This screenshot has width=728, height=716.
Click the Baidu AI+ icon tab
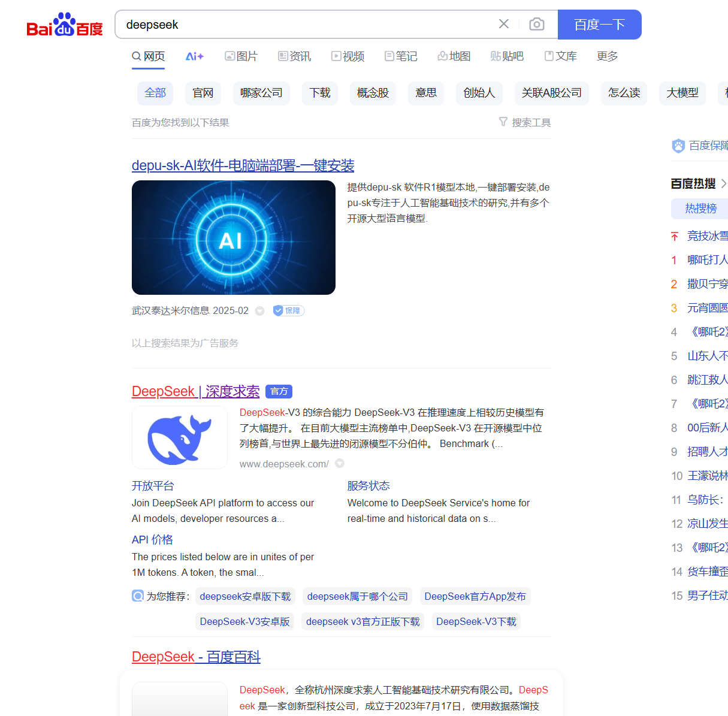[x=194, y=56]
